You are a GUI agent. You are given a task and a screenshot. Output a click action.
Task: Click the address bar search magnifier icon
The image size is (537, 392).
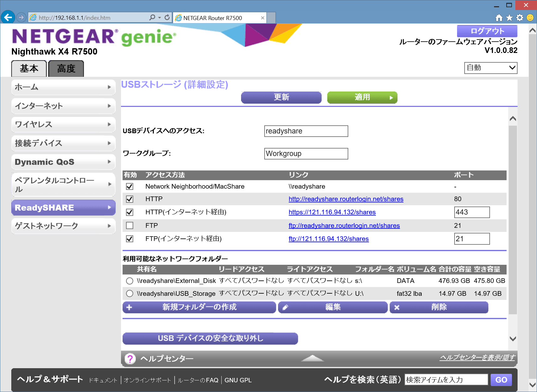click(152, 18)
